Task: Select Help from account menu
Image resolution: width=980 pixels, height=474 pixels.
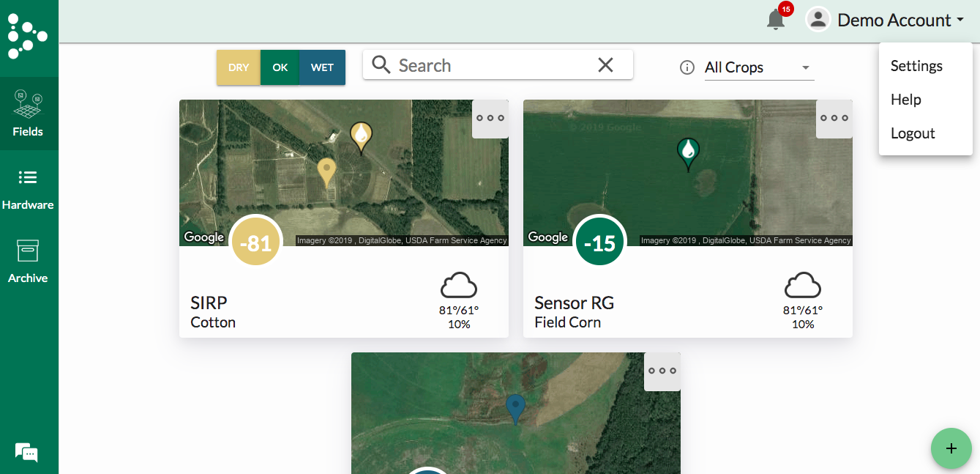Action: point(925,100)
